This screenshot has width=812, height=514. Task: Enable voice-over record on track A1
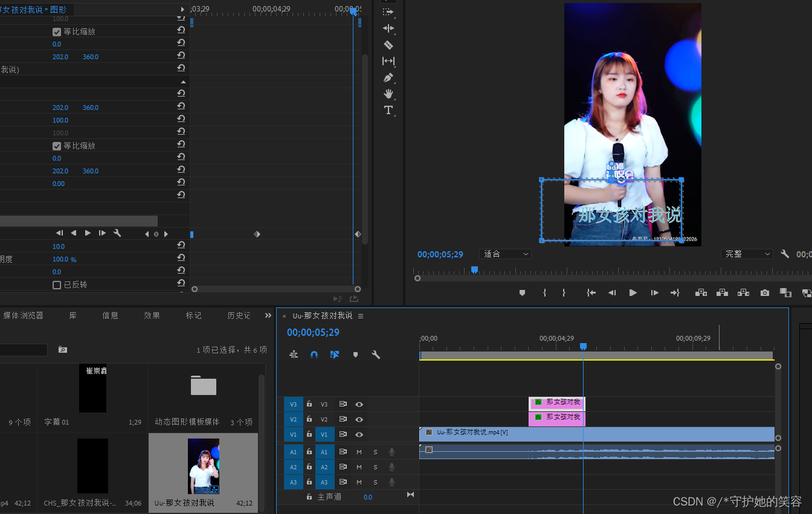(391, 452)
